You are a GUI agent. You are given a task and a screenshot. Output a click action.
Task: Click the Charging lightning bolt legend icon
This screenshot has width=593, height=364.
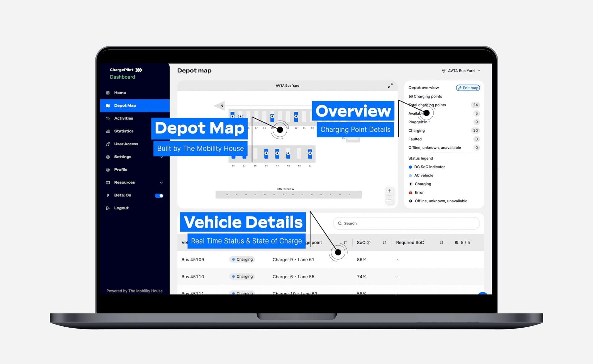click(410, 184)
